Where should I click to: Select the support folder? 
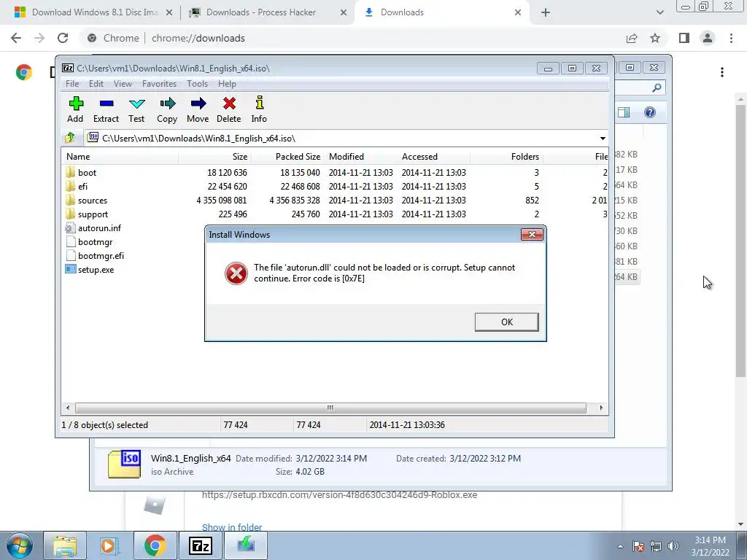(x=93, y=214)
